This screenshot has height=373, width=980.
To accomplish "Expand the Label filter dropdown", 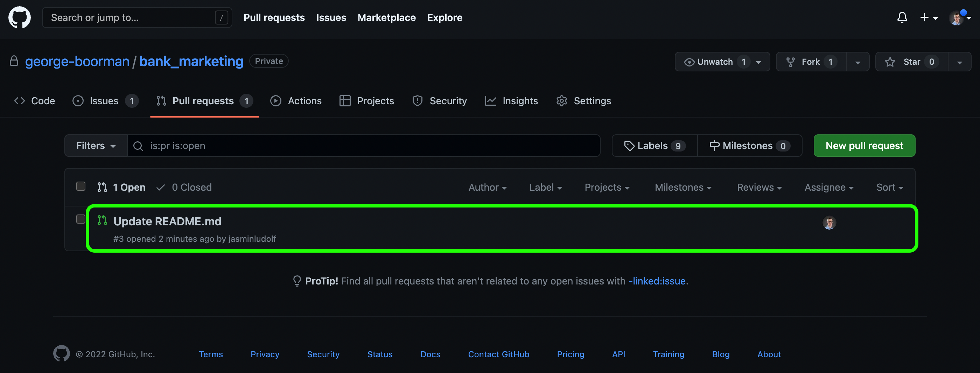I will pos(546,187).
